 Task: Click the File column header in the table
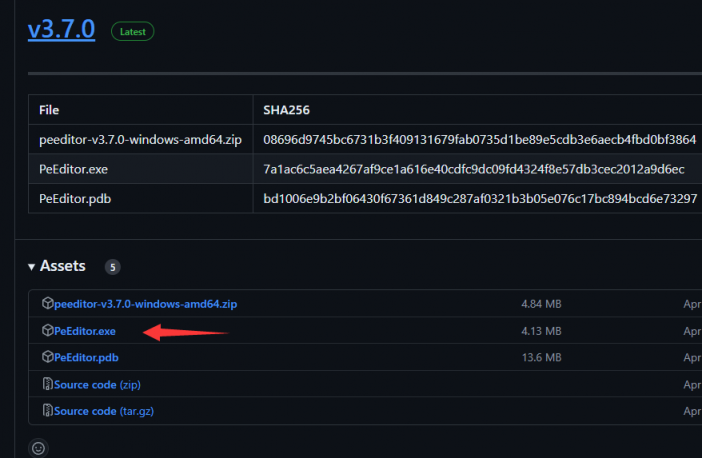point(50,109)
